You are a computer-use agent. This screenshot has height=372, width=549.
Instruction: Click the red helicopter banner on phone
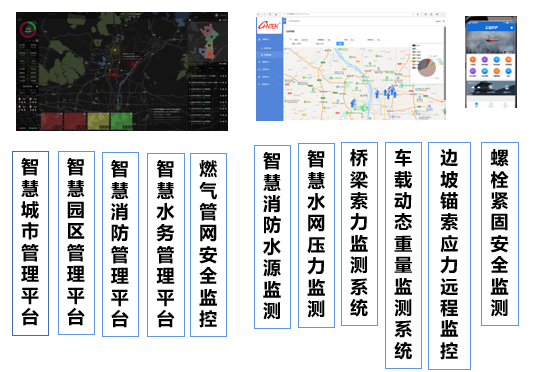tap(491, 42)
